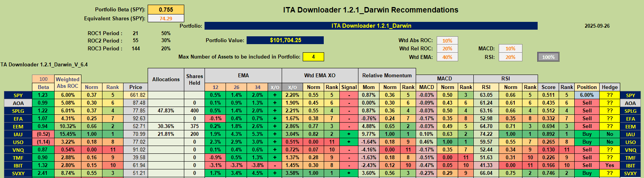Select TMF MACD value -0.51%
Screen dimensions: 644x178
tap(426, 157)
